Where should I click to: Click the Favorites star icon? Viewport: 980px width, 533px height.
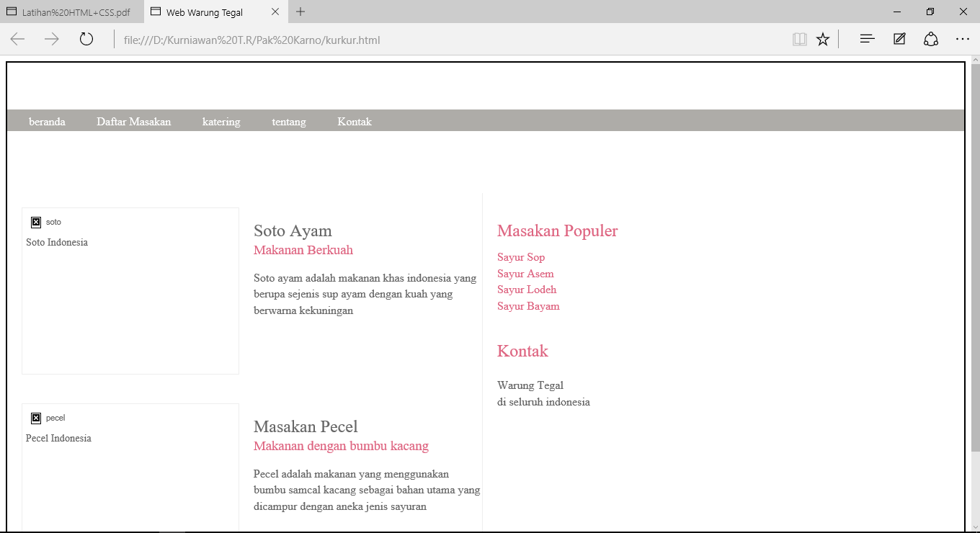[823, 39]
